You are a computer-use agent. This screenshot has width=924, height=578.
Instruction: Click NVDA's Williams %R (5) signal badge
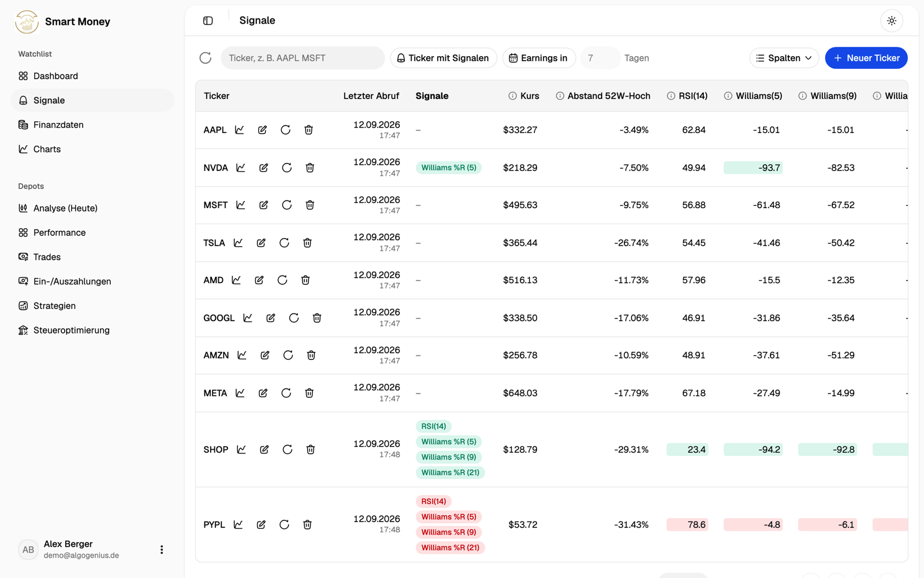[449, 168]
